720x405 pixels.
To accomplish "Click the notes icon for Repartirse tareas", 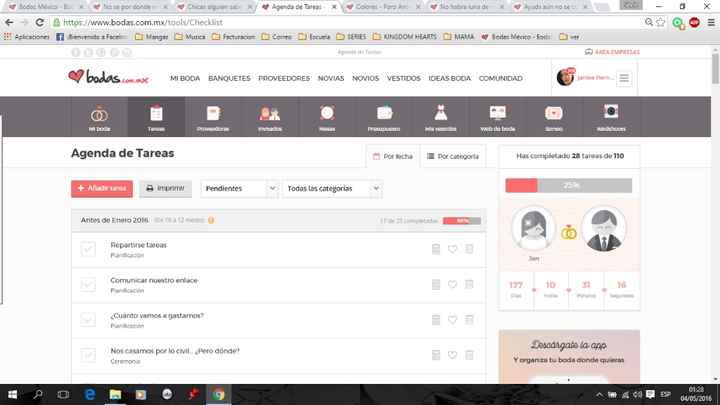I will tap(436, 249).
